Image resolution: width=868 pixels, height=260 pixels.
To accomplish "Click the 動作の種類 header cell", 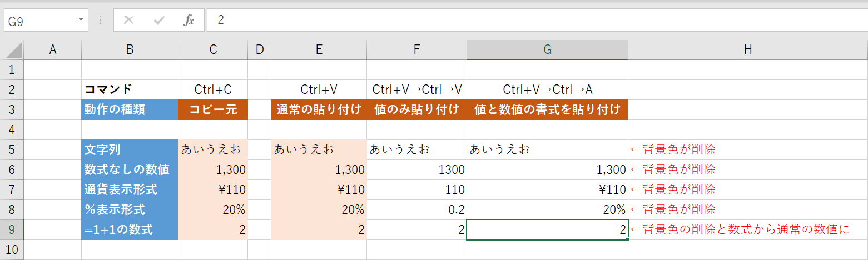I will (x=130, y=109).
